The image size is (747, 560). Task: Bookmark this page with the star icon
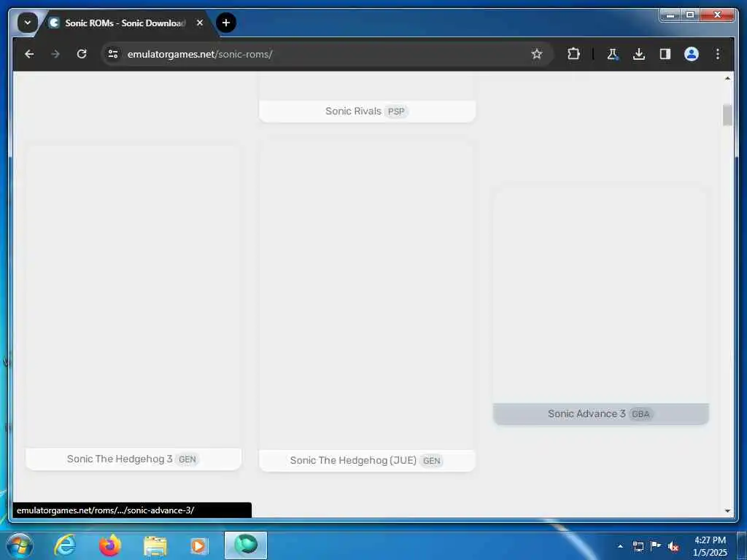[537, 54]
